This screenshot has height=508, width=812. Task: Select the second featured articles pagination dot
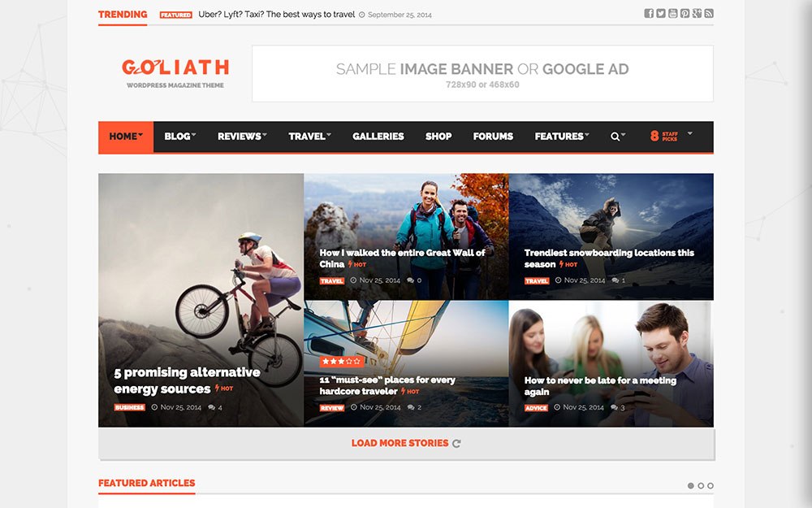701,486
